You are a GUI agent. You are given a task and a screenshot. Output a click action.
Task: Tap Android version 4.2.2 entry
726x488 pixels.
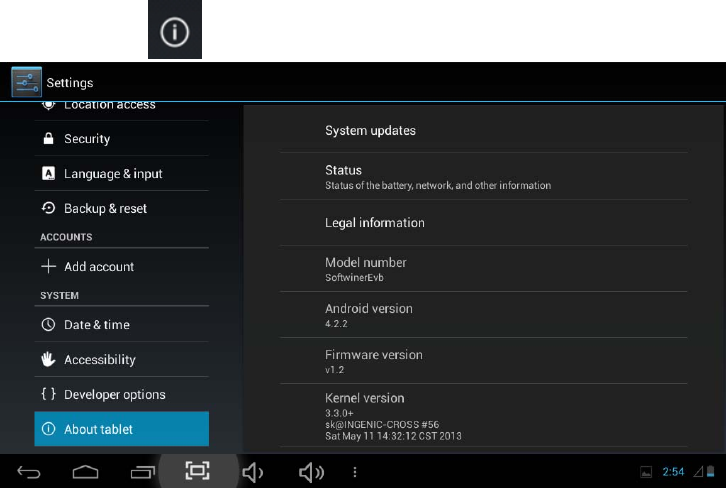click(483, 315)
